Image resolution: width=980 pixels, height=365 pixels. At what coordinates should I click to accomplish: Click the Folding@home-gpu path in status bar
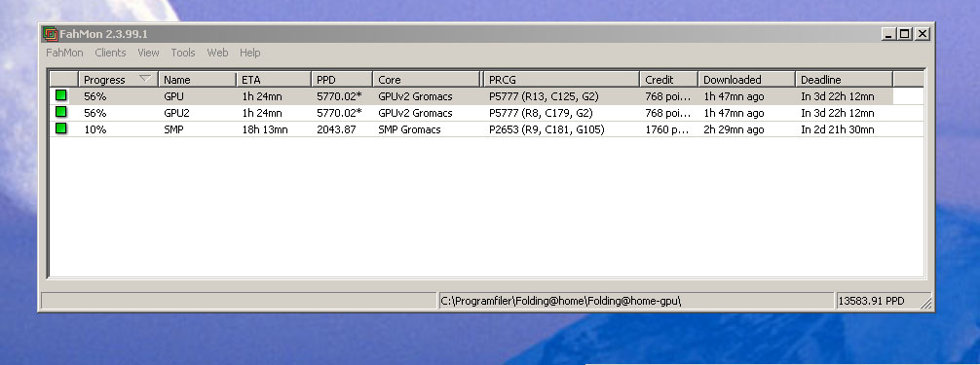coord(560,301)
